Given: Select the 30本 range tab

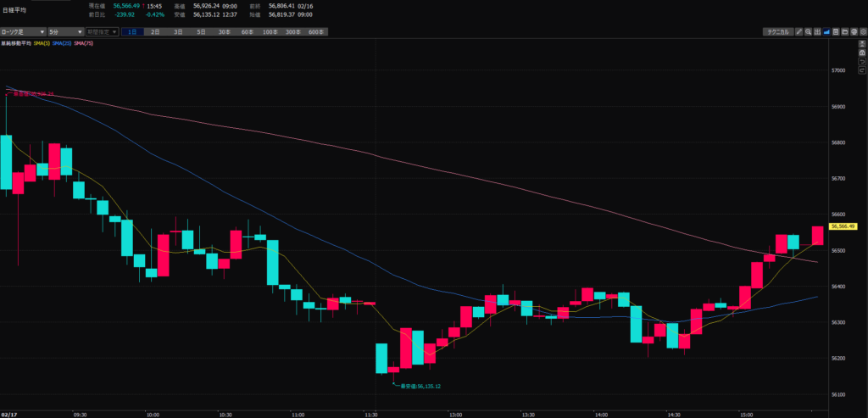Looking at the screenshot, I should coord(224,31).
